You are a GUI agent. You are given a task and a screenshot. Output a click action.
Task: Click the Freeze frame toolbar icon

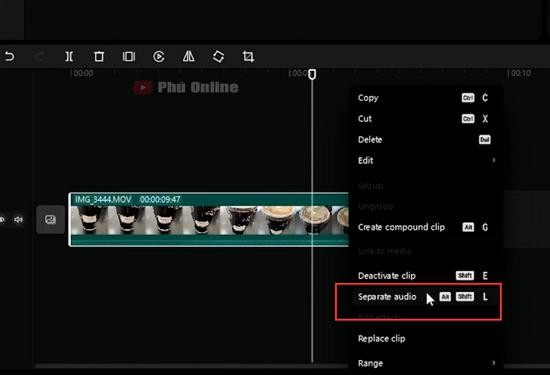[x=129, y=56]
